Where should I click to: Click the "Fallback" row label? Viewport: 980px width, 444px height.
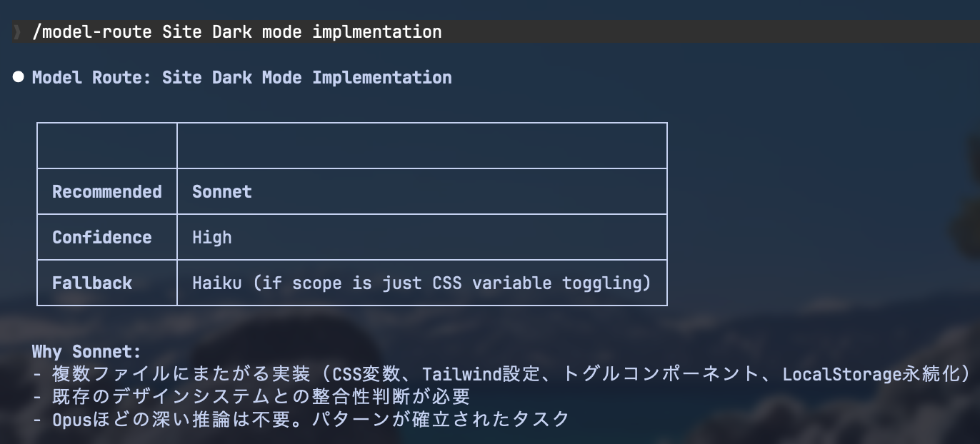92,283
